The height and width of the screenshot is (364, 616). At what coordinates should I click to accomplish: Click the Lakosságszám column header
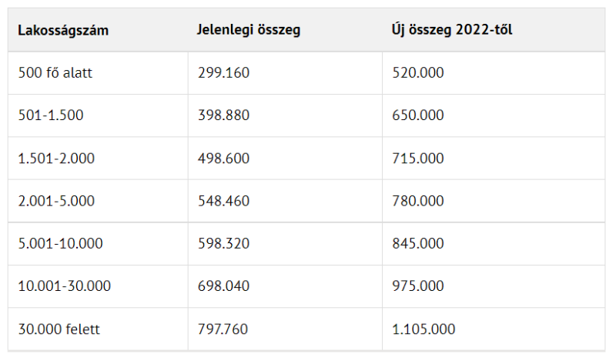point(63,31)
